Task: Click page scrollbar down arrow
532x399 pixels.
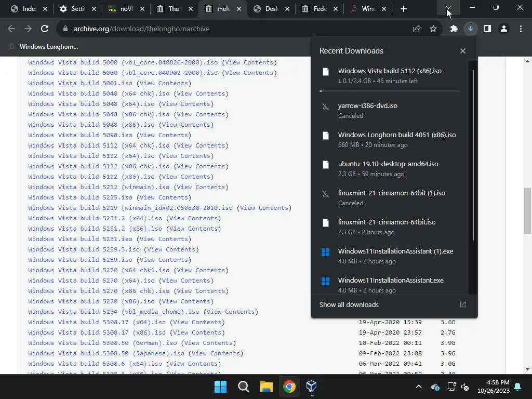Action: (527, 369)
